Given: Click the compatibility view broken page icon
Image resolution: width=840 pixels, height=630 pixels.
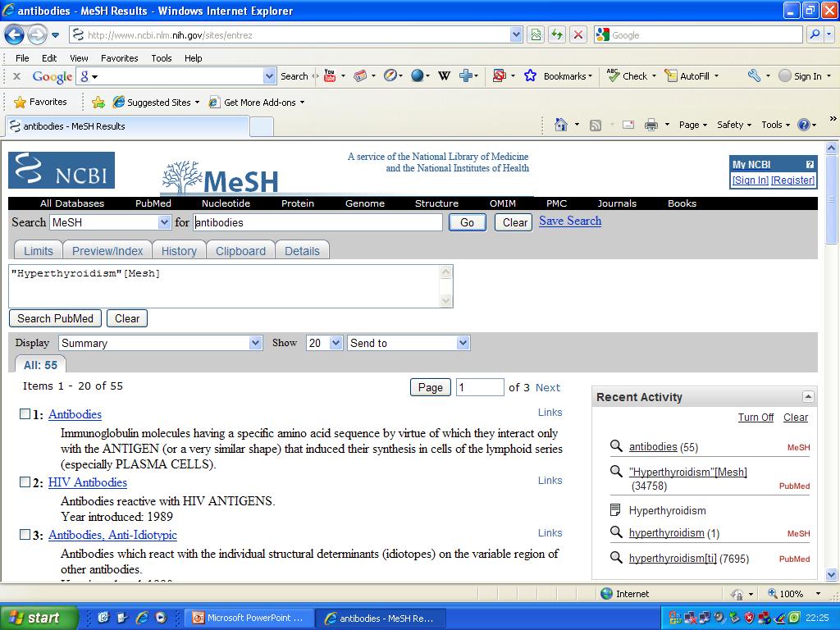Looking at the screenshot, I should click(536, 35).
